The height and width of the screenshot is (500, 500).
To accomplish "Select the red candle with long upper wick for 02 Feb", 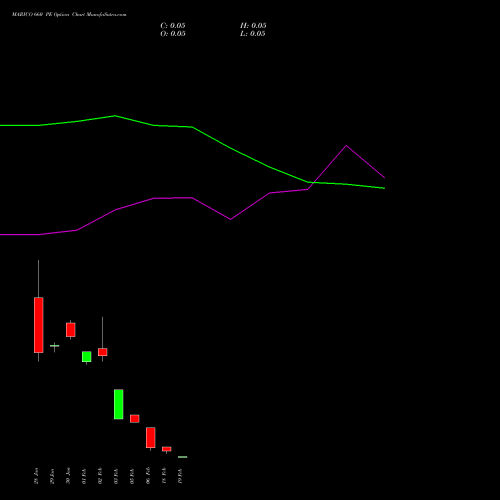I will click(103, 352).
